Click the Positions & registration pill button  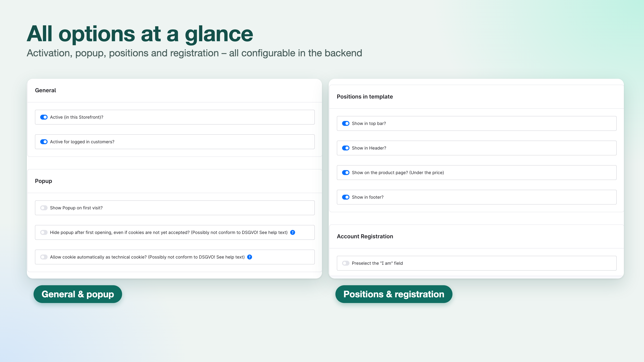[394, 294]
